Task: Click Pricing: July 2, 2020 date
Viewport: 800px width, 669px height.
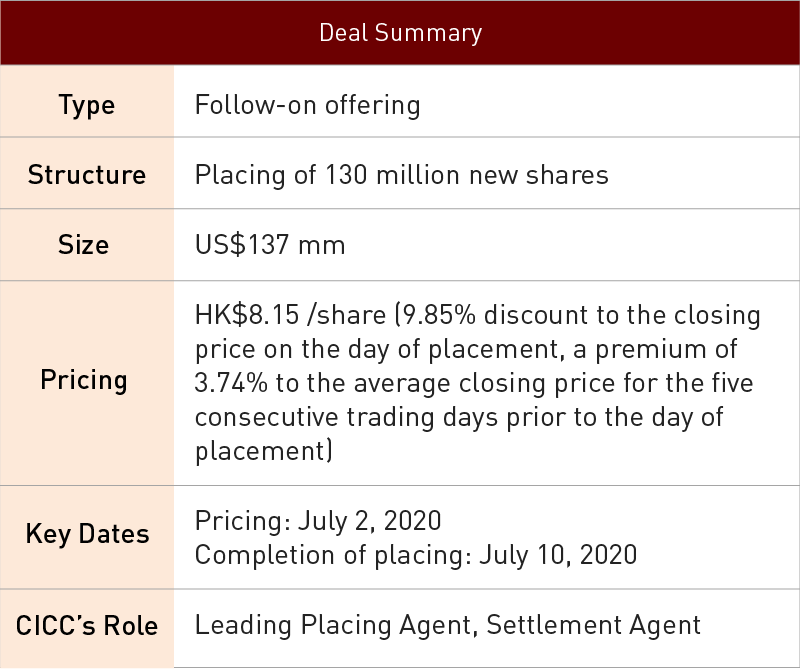Action: pyautogui.click(x=317, y=521)
